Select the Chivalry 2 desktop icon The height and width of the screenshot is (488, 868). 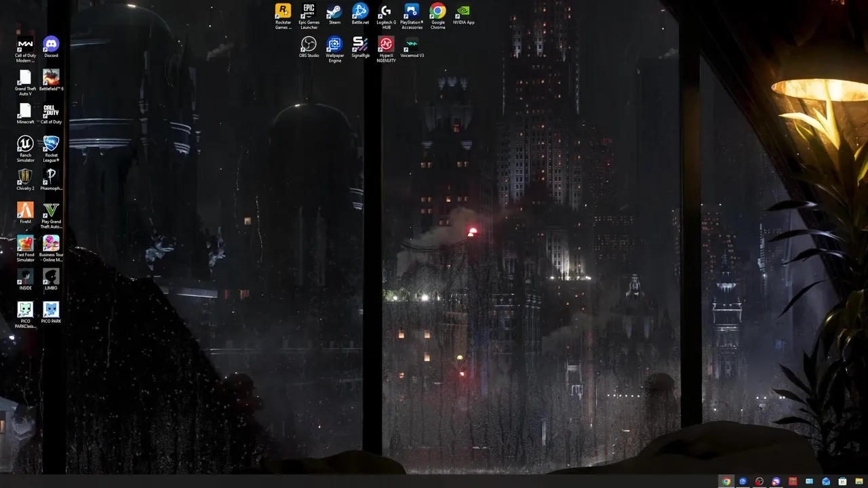[25, 180]
